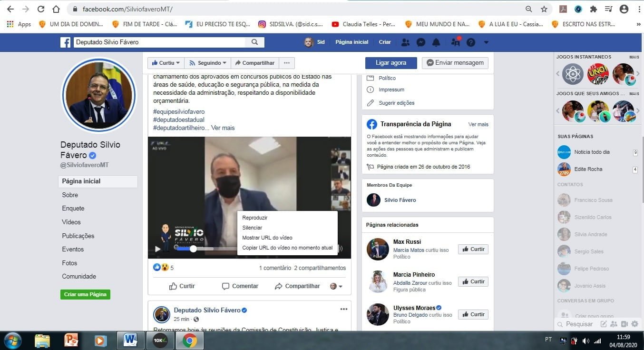The width and height of the screenshot is (644, 350).
Task: Open Seguindo dropdown on page
Action: (x=207, y=63)
